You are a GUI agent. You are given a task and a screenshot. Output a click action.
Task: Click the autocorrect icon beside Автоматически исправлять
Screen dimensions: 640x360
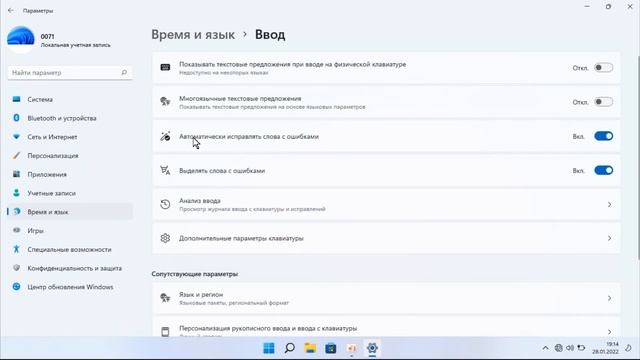pyautogui.click(x=165, y=136)
